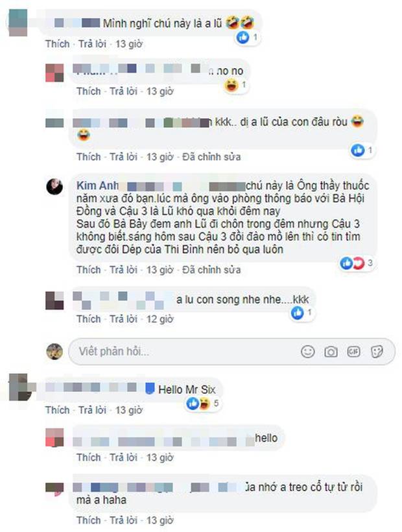View edit history 'Đã chỉnh sửa' of Kim Anh's comment

coord(211,270)
